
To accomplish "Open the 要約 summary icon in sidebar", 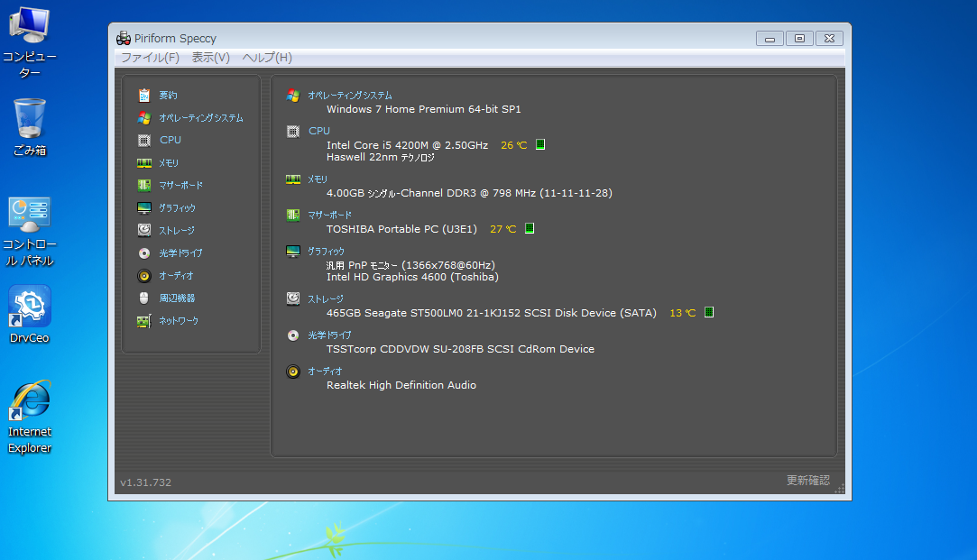I will coord(144,96).
